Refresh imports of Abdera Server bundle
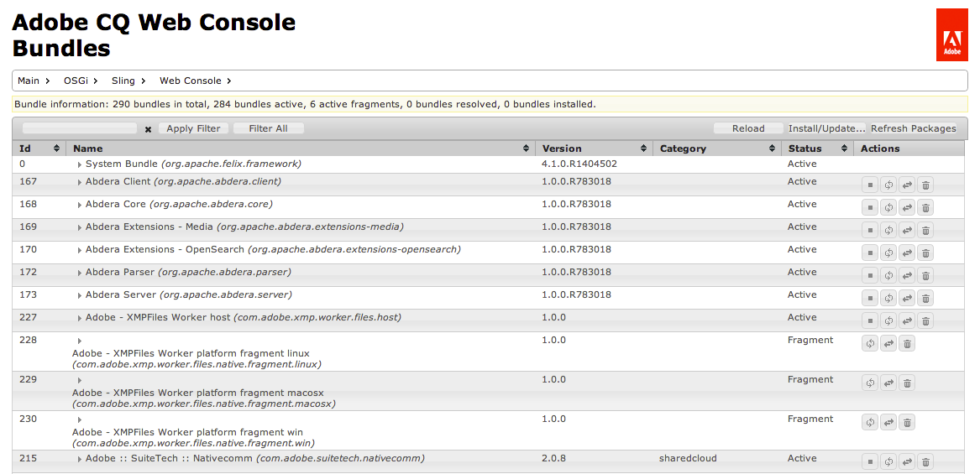This screenshot has height=474, width=980. point(888,297)
